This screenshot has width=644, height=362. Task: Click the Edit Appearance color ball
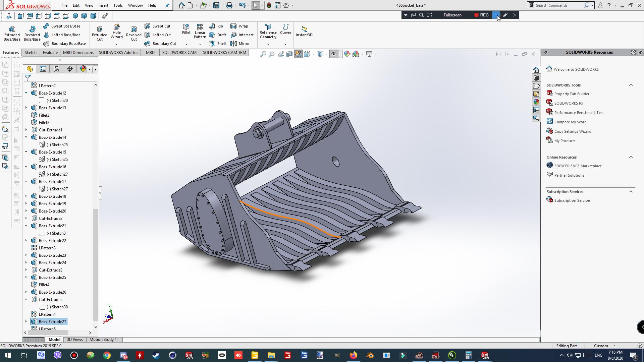point(347,54)
